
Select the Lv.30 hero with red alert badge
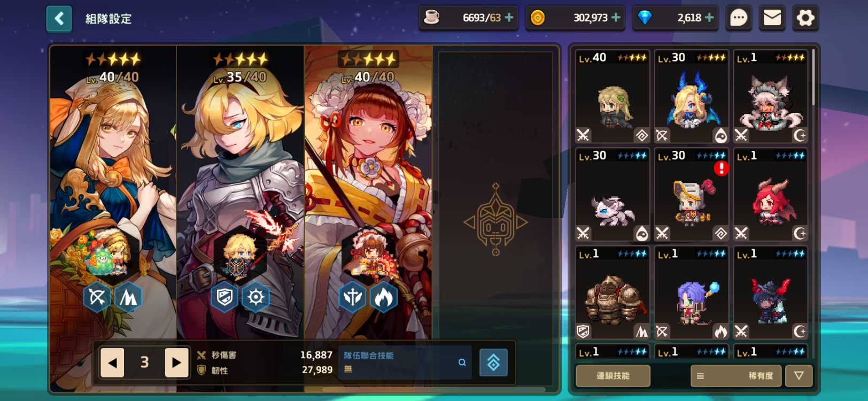pos(691,195)
